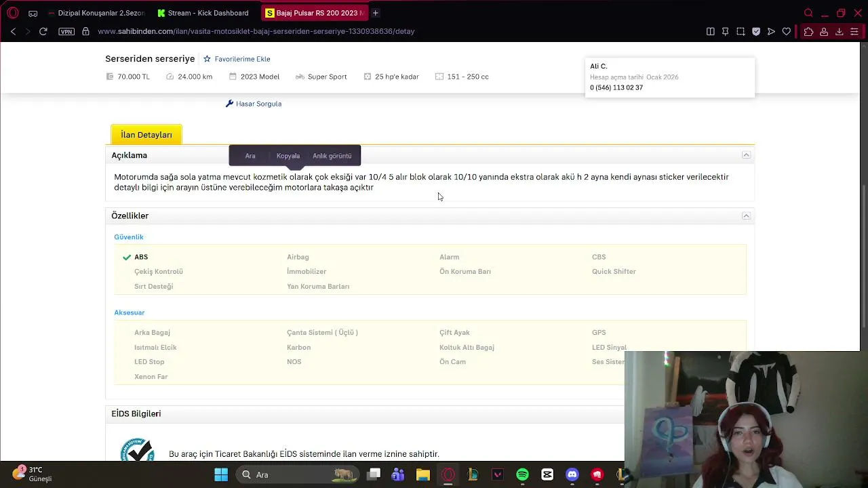868x488 pixels.
Task: Open the weather widget showing 31°C
Action: click(x=32, y=474)
